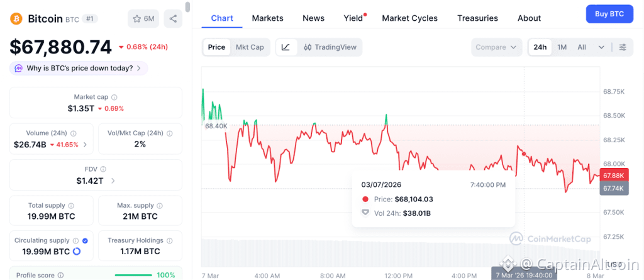
Task: Click the Total supply info icon
Action: pos(71,206)
